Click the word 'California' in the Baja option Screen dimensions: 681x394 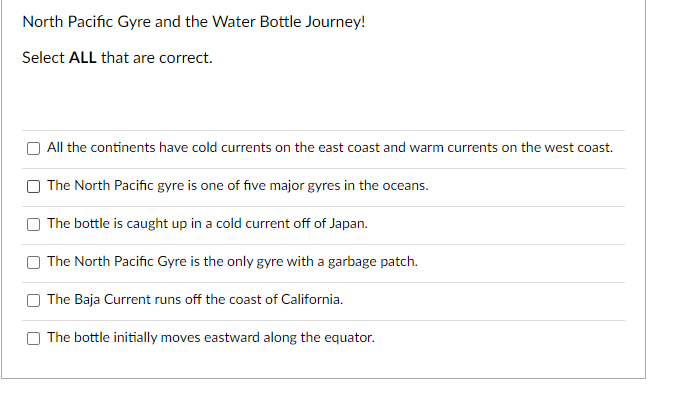[x=312, y=300]
